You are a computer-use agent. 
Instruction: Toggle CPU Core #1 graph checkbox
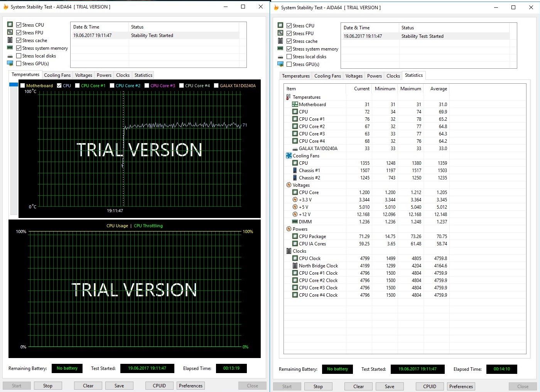click(x=77, y=86)
